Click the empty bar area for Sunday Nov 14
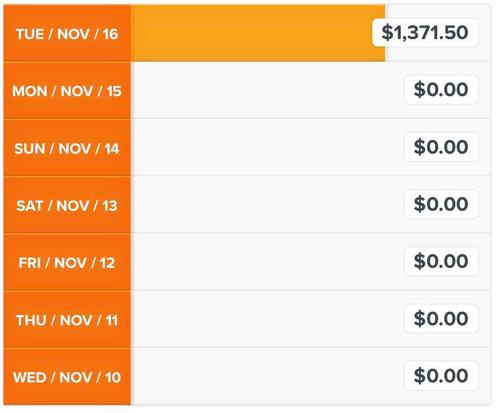Image resolution: width=500 pixels, height=413 pixels. click(267, 148)
